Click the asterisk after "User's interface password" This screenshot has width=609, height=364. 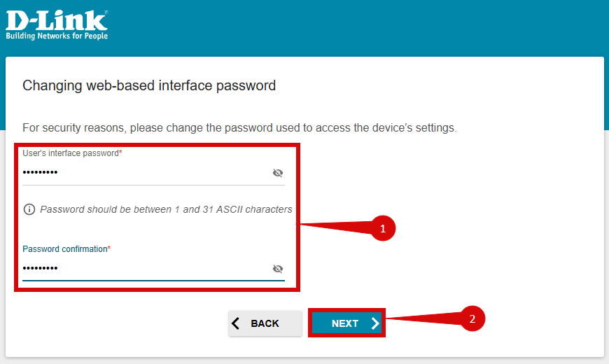pos(120,153)
